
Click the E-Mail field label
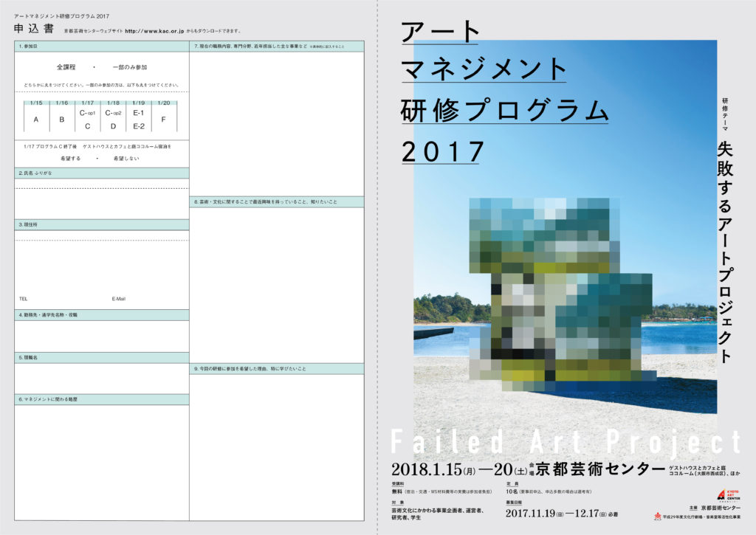119,299
